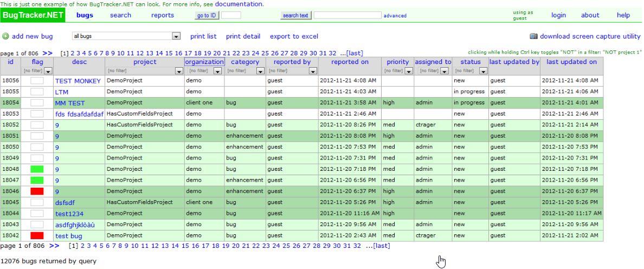Viewport: 644px width, 269px height.
Task: Click the go to ID button
Action: 207,16
